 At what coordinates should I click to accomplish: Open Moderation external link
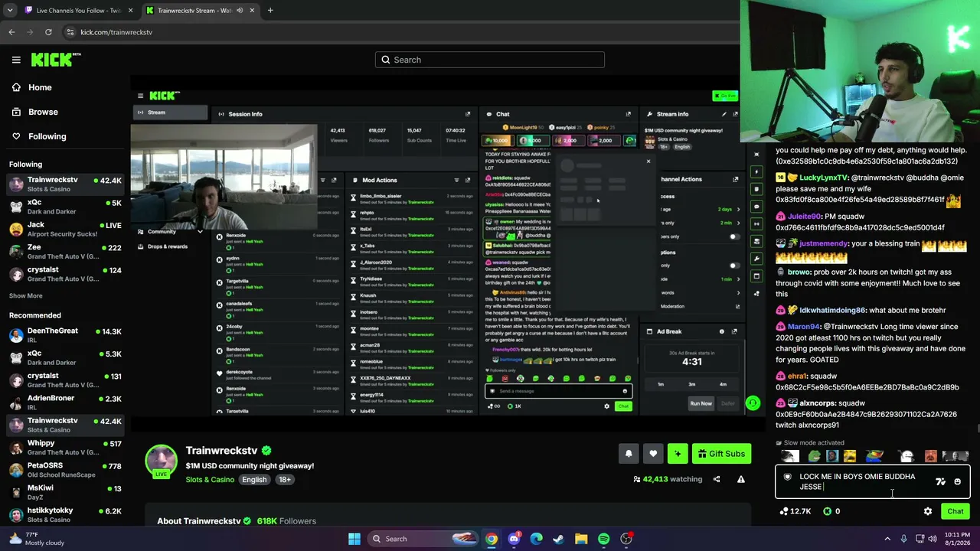point(737,306)
